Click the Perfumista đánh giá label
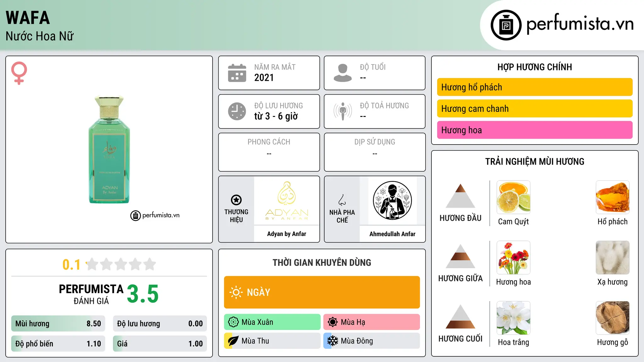This screenshot has height=362, width=644. coord(91,294)
